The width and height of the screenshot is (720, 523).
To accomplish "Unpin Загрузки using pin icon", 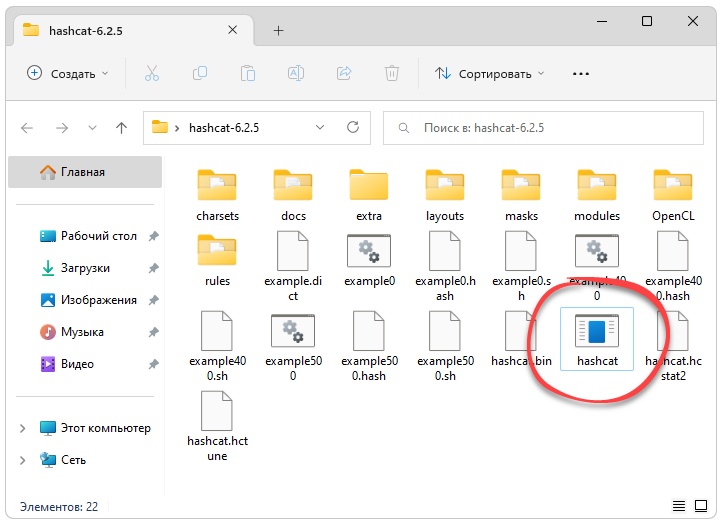I will [x=153, y=268].
